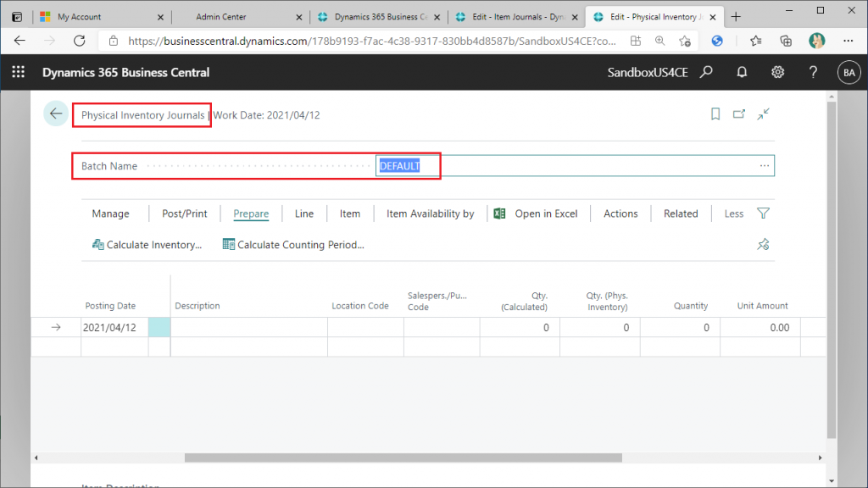Click the vertical page scrollbar

pos(832,269)
